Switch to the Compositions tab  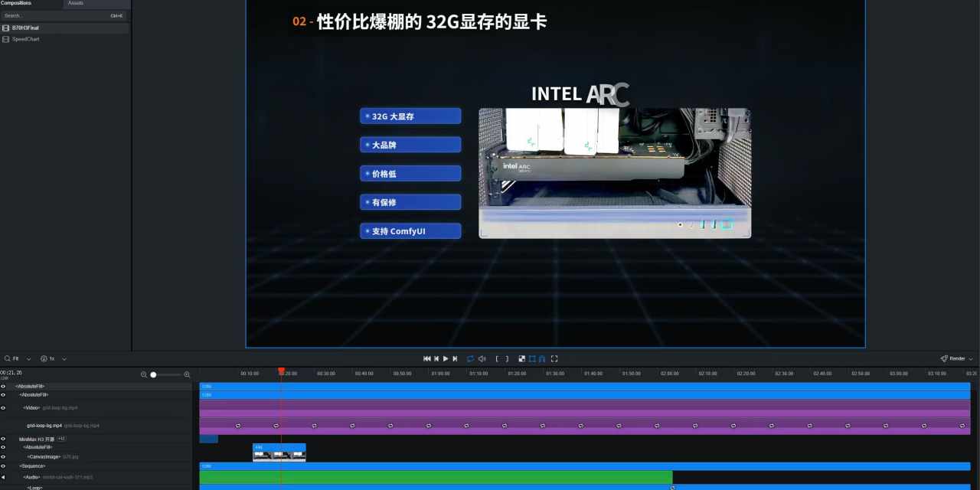pyautogui.click(x=16, y=3)
